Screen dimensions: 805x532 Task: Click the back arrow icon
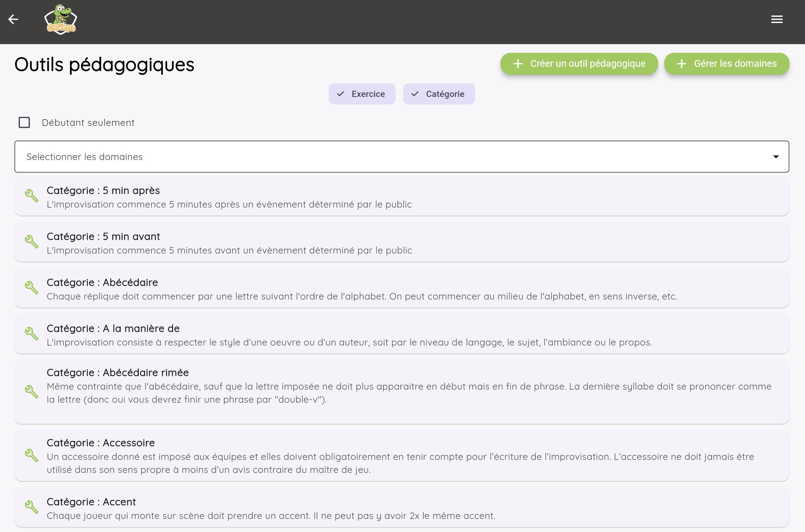coord(13,19)
